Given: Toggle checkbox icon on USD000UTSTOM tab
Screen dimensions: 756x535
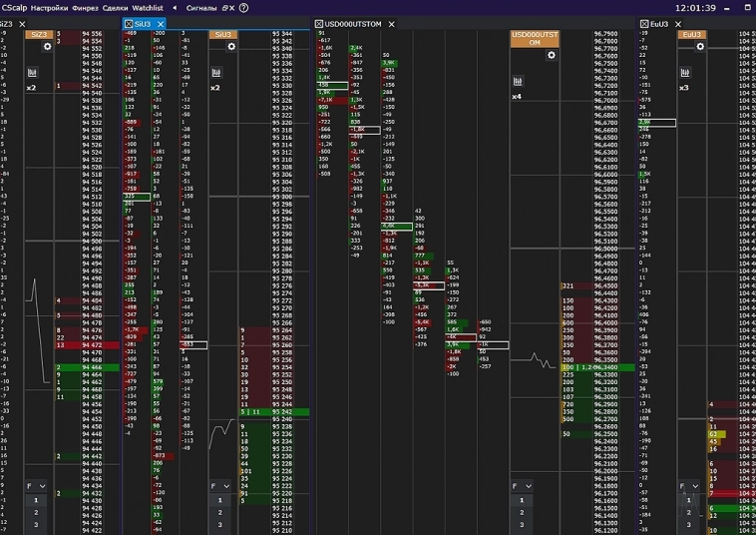Looking at the screenshot, I should click(x=319, y=23).
